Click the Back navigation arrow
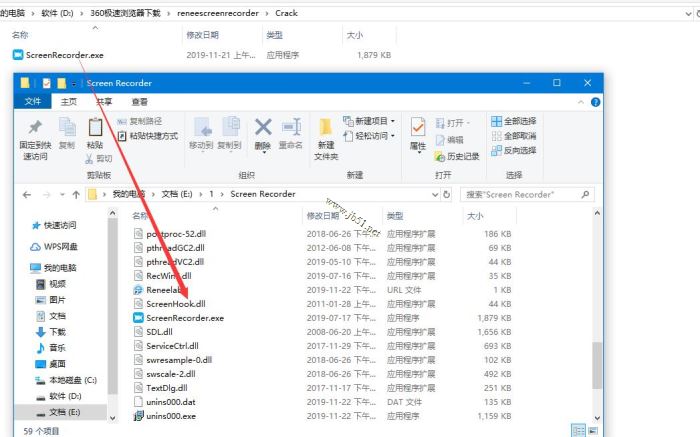This screenshot has height=437, width=700. click(x=27, y=195)
